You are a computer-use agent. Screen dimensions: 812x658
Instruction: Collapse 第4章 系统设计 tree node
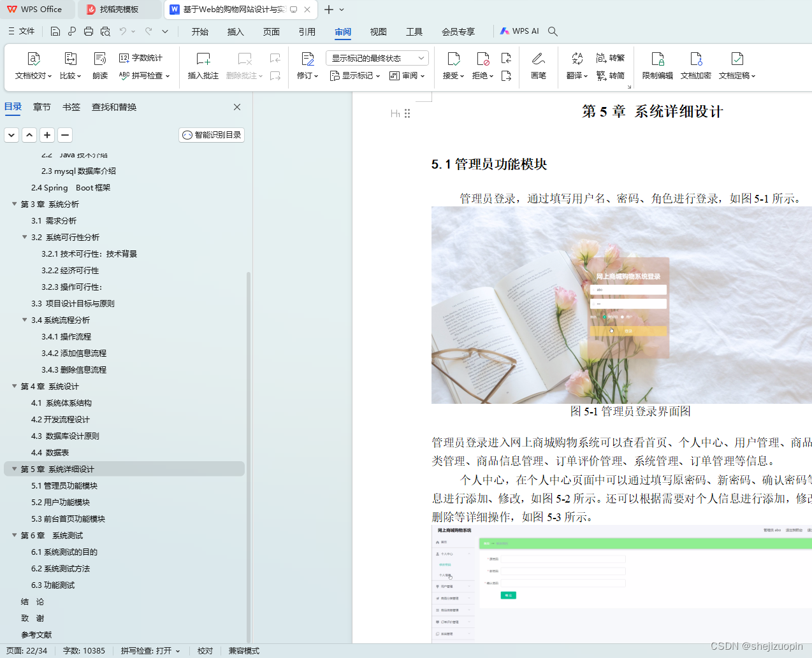coord(14,386)
